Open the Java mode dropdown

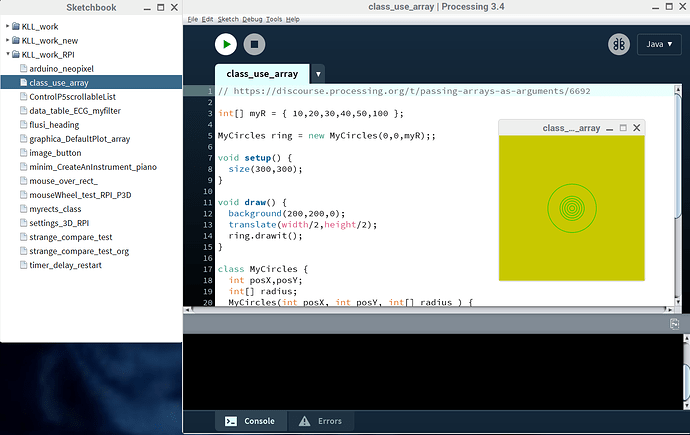(x=659, y=44)
